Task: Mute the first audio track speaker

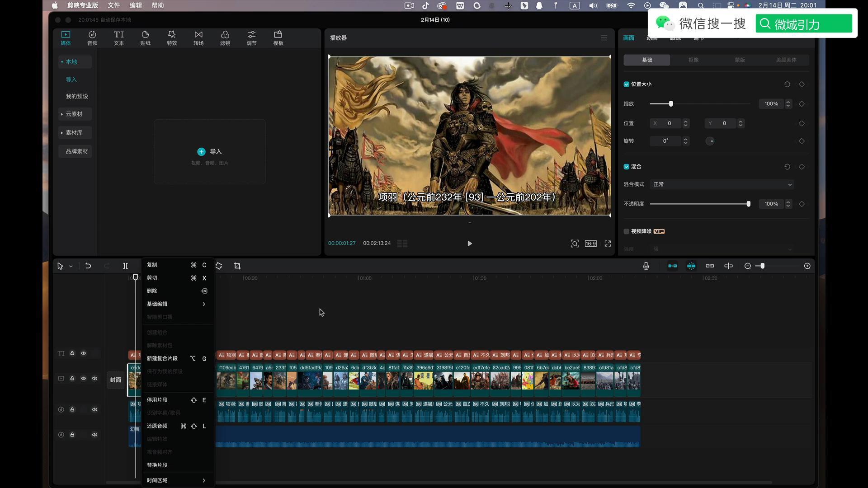Action: 95,410
